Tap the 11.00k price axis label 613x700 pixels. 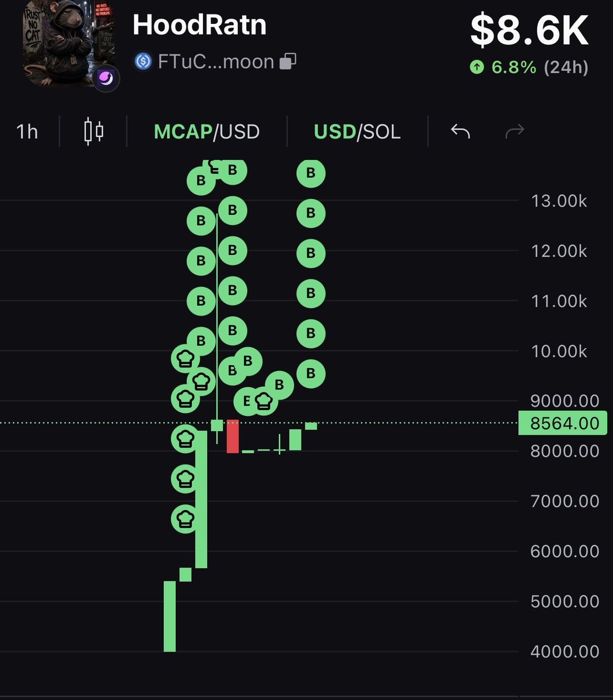(559, 301)
